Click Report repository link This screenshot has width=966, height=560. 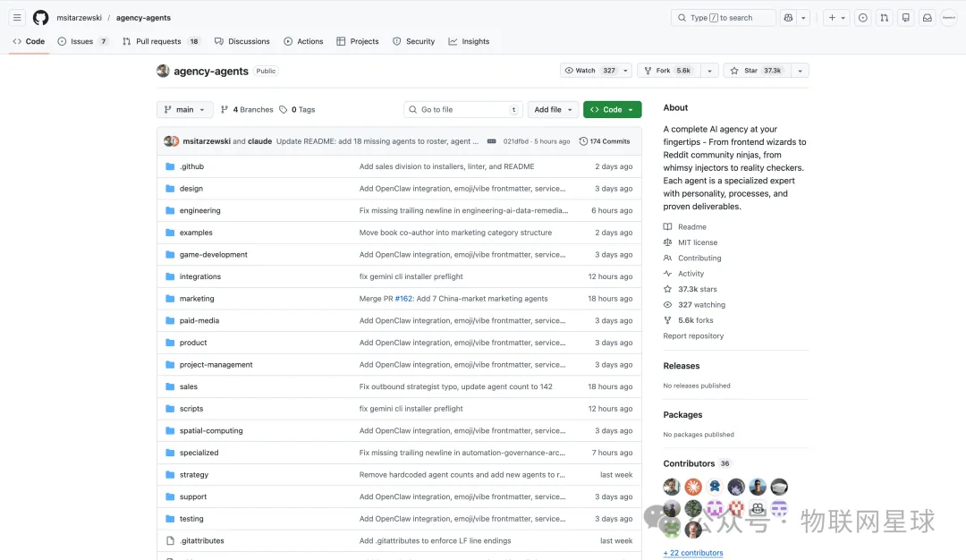coord(693,335)
